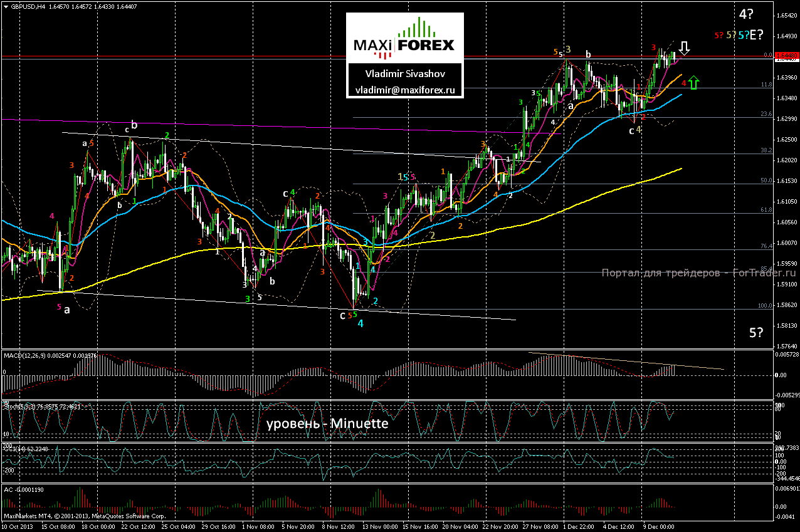Click the 1.60070 price axis label
Screen dimensions: 800x532
pyautogui.click(x=786, y=243)
